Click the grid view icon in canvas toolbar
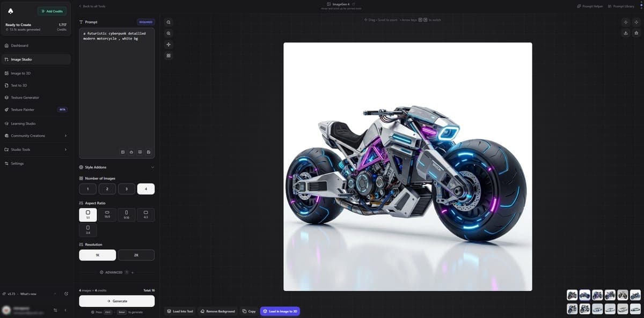644x318 pixels. click(x=169, y=56)
